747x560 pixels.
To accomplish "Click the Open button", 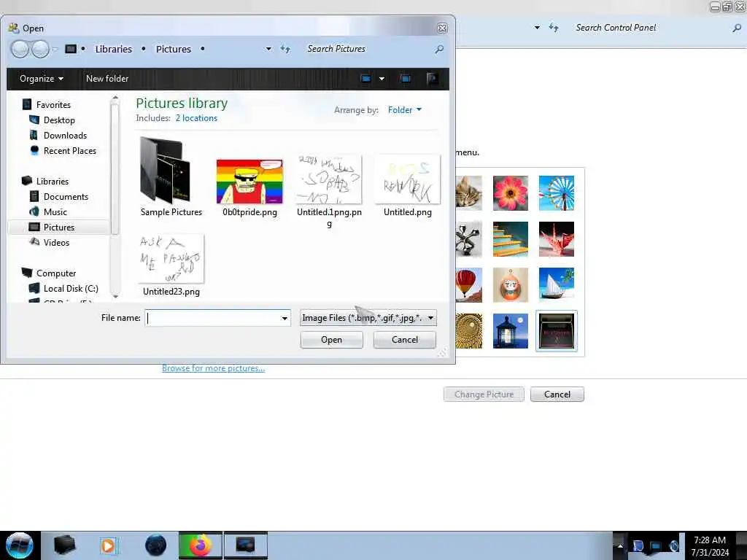I will click(x=332, y=340).
